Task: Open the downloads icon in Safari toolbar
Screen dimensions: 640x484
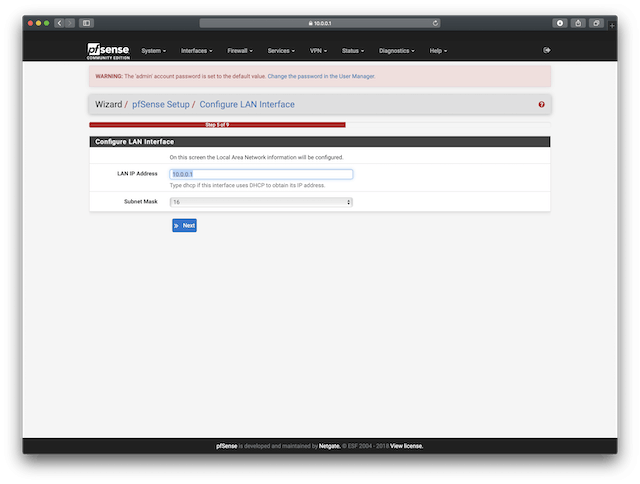Action: click(x=560, y=23)
